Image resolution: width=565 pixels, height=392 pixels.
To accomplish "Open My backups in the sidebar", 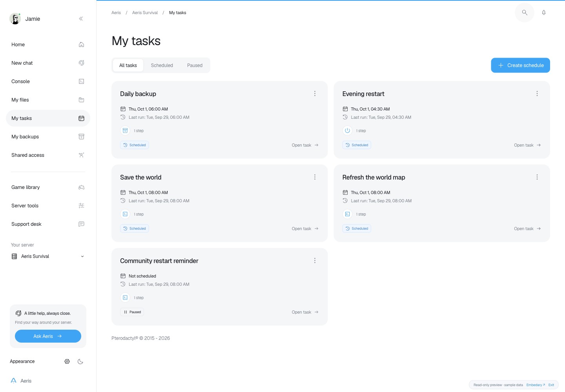I will click(48, 137).
